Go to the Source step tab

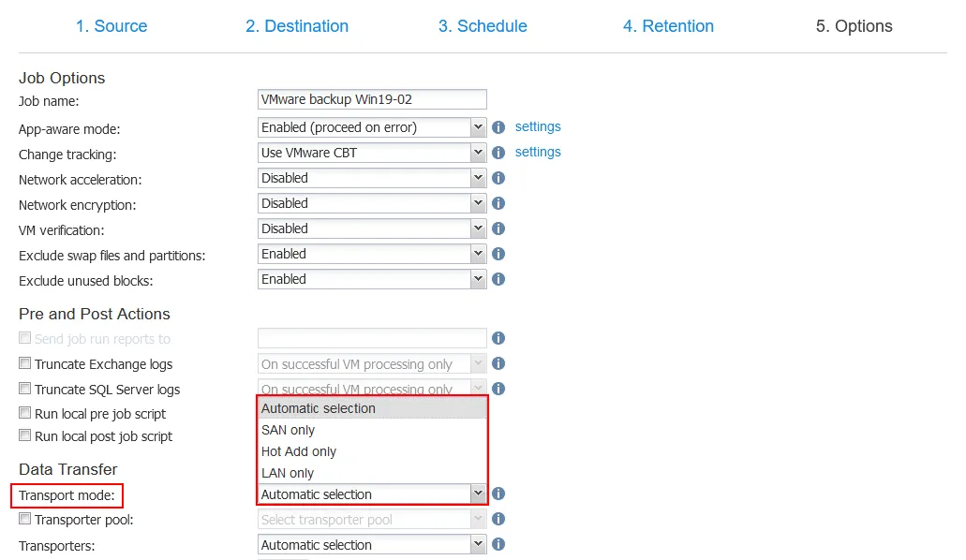(111, 26)
